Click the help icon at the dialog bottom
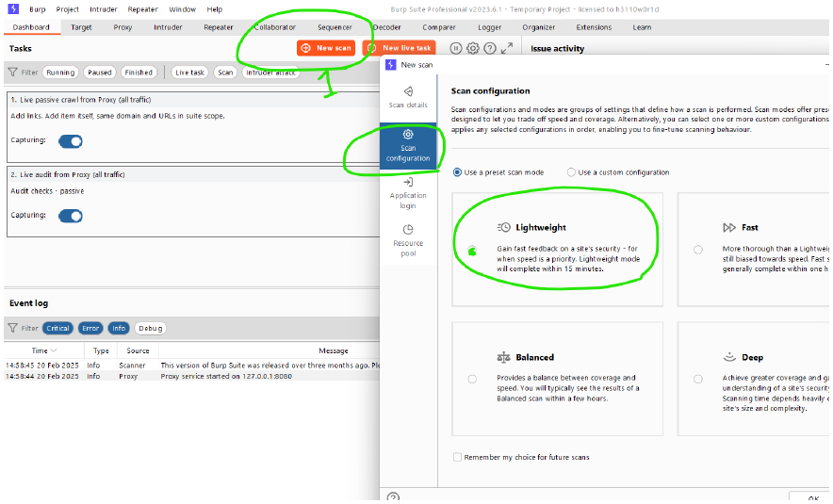 click(x=393, y=497)
